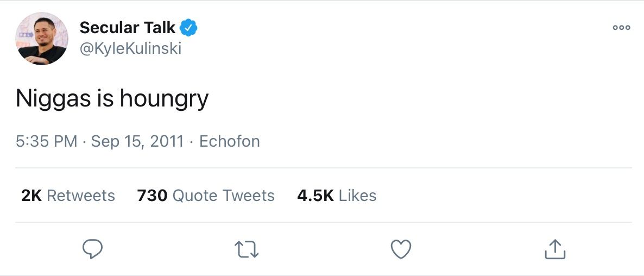Open the three-dot more options menu
Image resolution: width=644 pixels, height=276 pixels.
pos(621,28)
